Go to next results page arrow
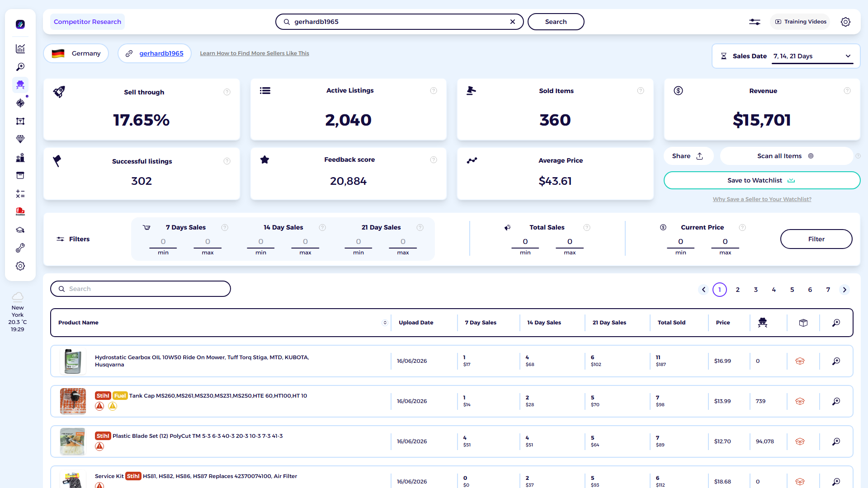 pyautogui.click(x=844, y=290)
